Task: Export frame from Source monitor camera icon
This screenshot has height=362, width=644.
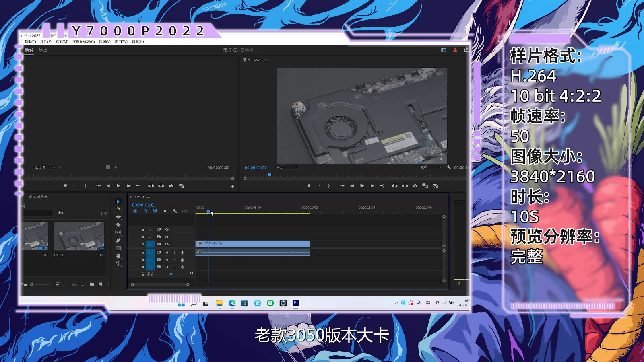Action: [x=171, y=186]
